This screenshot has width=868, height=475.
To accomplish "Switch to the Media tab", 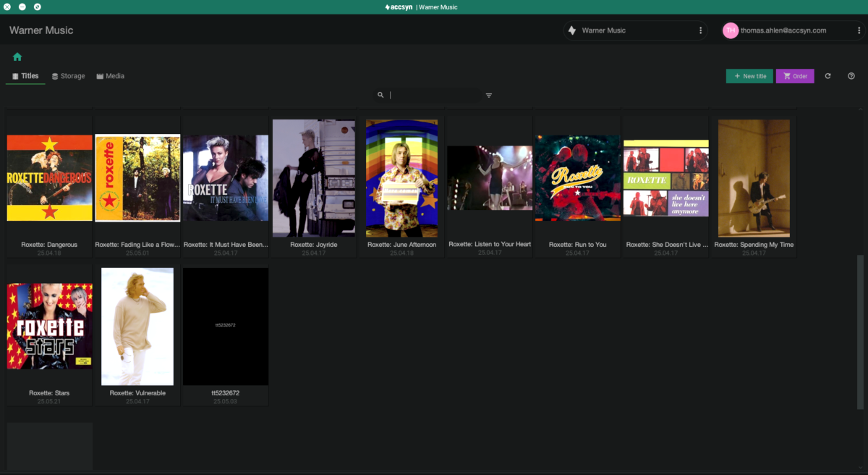I will coord(111,76).
